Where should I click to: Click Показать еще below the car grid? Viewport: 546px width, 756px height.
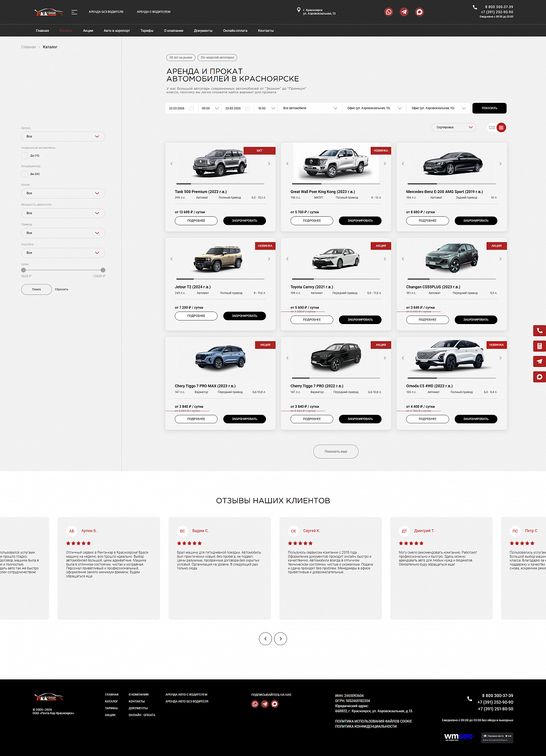point(336,452)
